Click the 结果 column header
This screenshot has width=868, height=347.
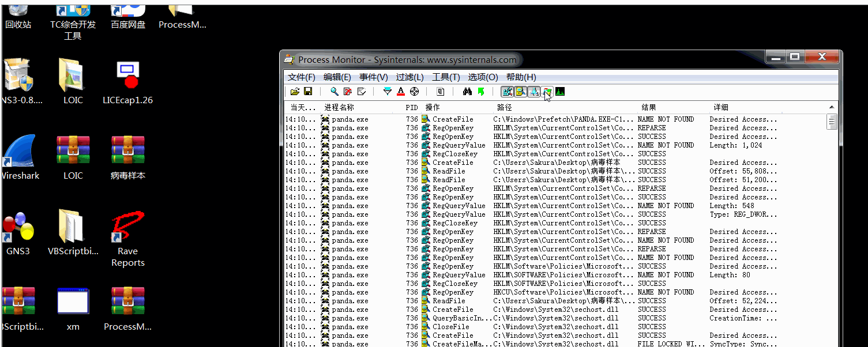tap(674, 107)
